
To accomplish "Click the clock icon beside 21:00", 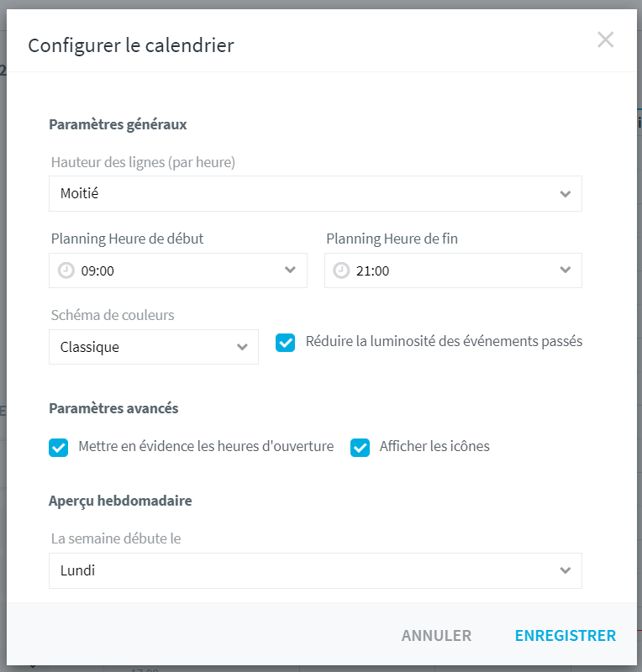I will (x=341, y=270).
